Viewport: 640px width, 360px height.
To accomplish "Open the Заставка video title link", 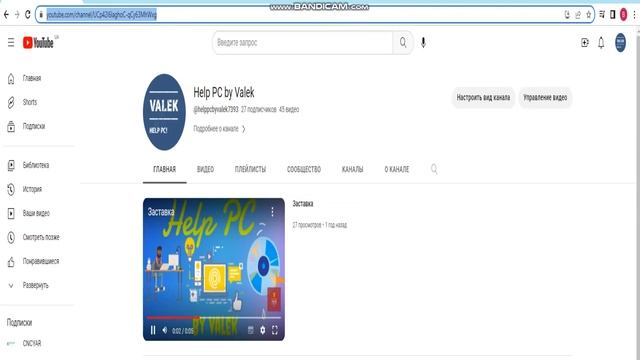I will [303, 204].
